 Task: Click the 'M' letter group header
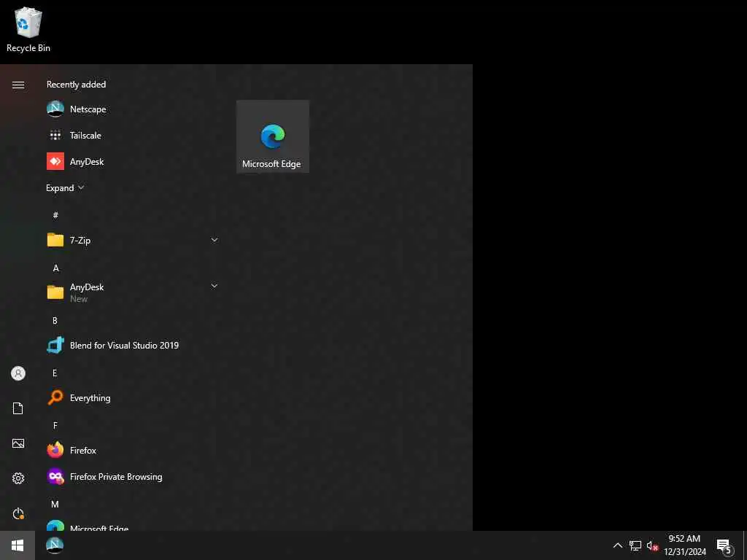click(55, 504)
